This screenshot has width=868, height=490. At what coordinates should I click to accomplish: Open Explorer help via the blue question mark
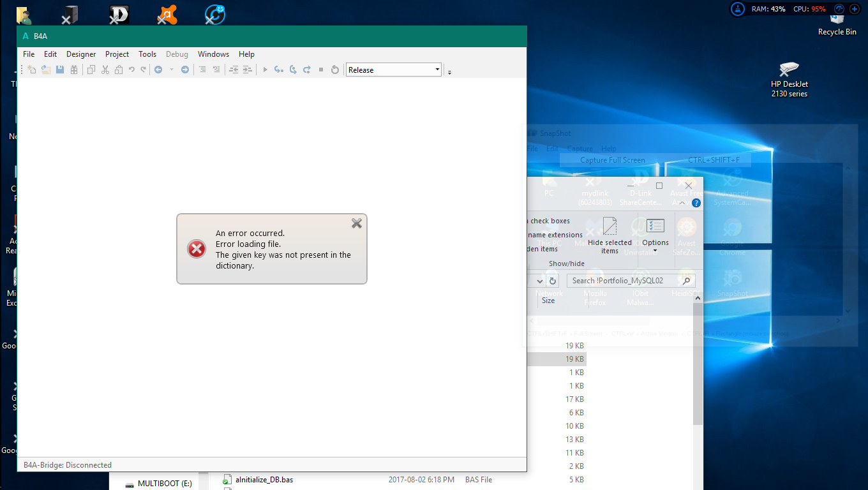tap(696, 203)
